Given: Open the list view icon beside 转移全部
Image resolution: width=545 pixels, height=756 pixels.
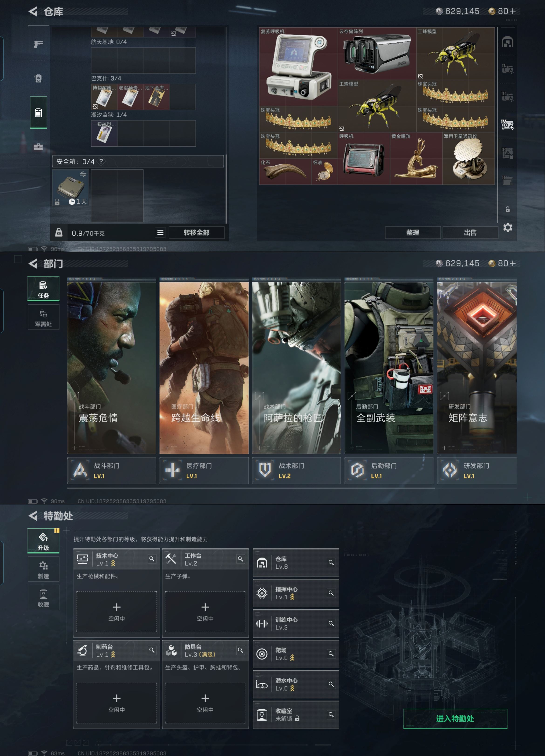Looking at the screenshot, I should (x=160, y=233).
